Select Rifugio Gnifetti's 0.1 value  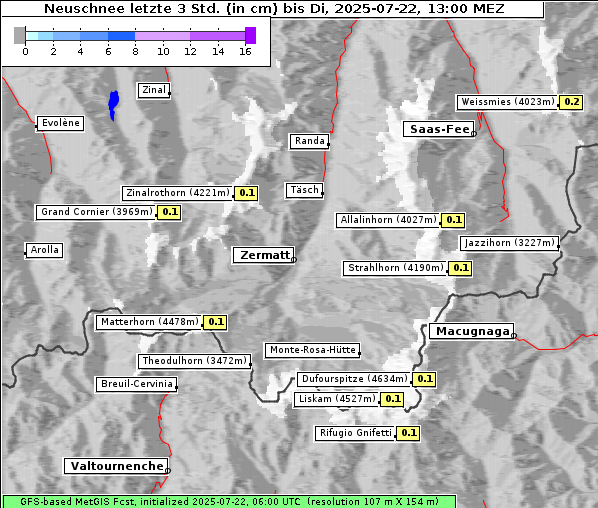pyautogui.click(x=408, y=433)
